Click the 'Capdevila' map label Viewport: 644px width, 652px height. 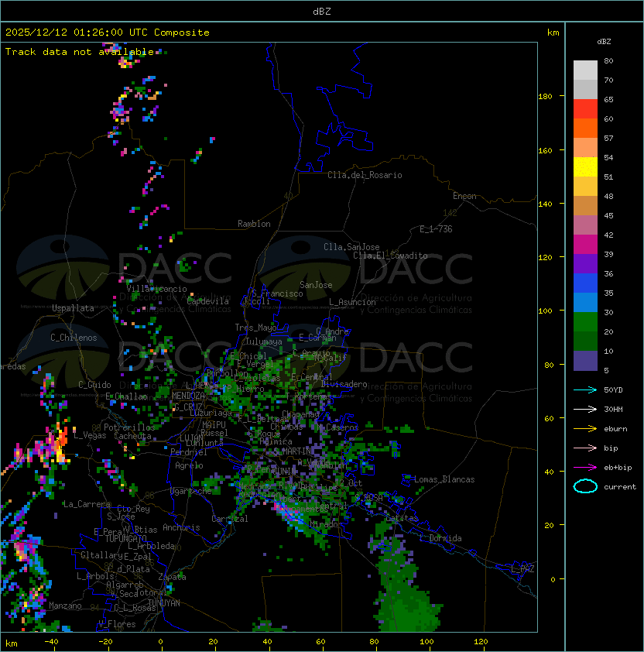click(x=208, y=301)
